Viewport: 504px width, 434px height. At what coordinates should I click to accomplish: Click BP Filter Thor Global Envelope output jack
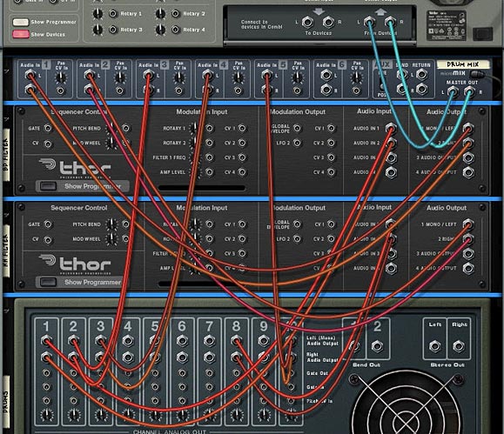point(298,129)
